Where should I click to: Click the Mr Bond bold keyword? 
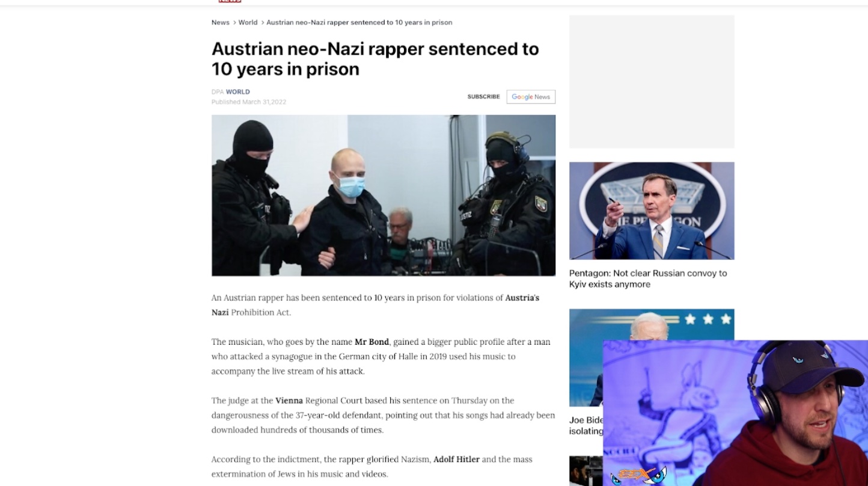[x=371, y=342]
